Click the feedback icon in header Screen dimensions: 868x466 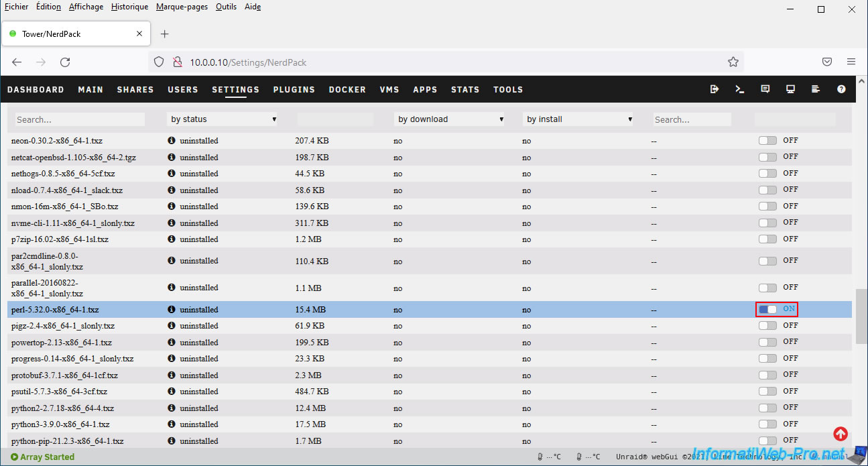(x=765, y=89)
